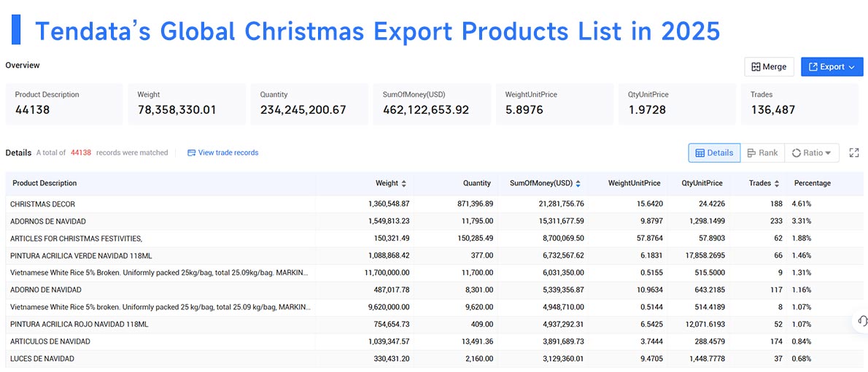This screenshot has width=868, height=372.
Task: Click the Quantity overview card 234,245,200.67
Action: tap(309, 104)
